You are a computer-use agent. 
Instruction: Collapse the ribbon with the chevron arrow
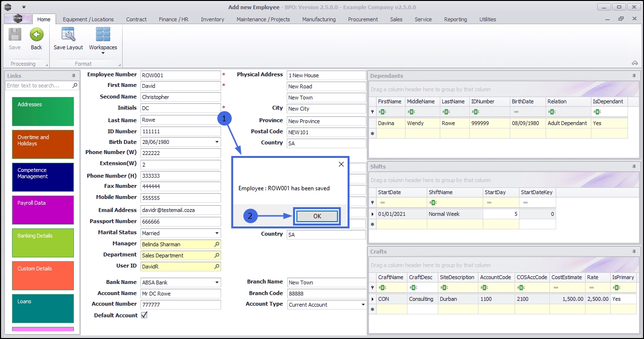click(x=634, y=63)
